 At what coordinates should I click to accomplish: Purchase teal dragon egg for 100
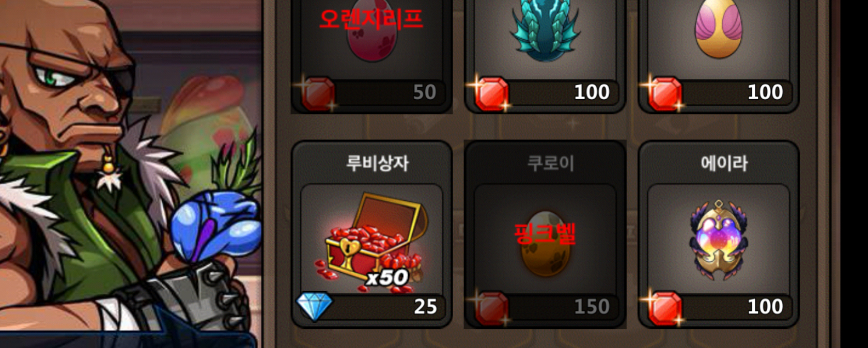click(545, 92)
